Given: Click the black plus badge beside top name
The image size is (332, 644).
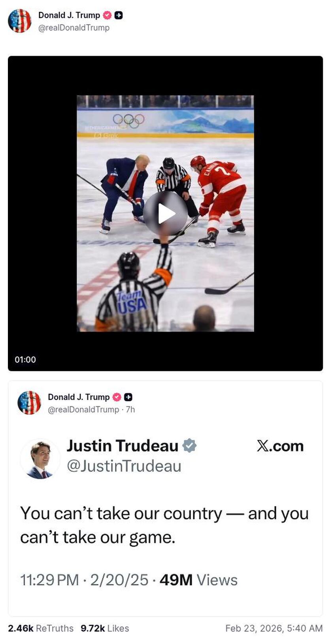Looking at the screenshot, I should tap(119, 15).
